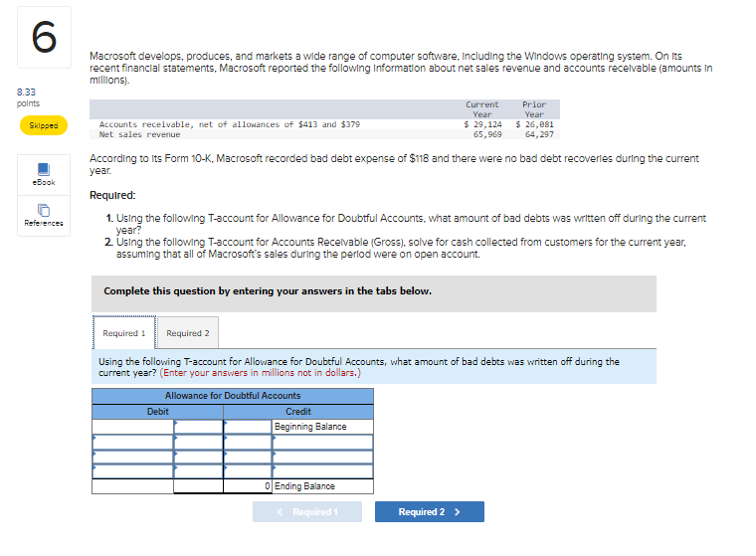The width and height of the screenshot is (756, 556).
Task: Click the Prior Year column header
Action: (x=534, y=109)
